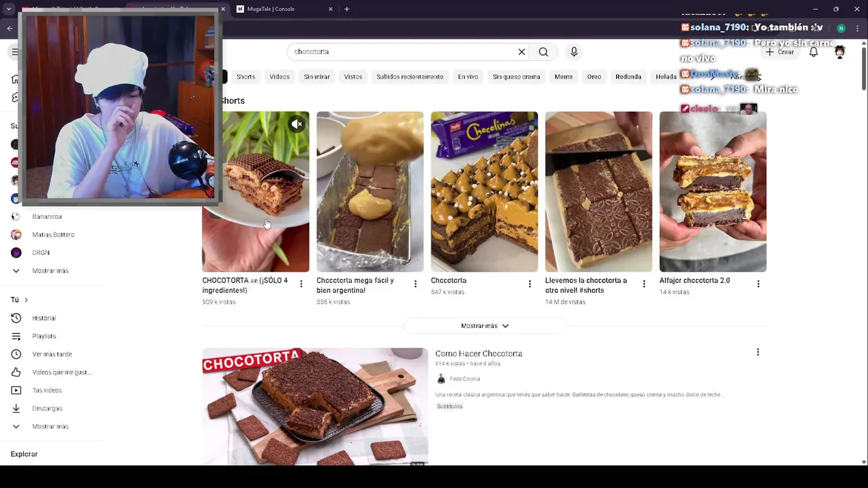This screenshot has width=868, height=488.
Task: Open the browser three-dot menu
Action: 856,28
